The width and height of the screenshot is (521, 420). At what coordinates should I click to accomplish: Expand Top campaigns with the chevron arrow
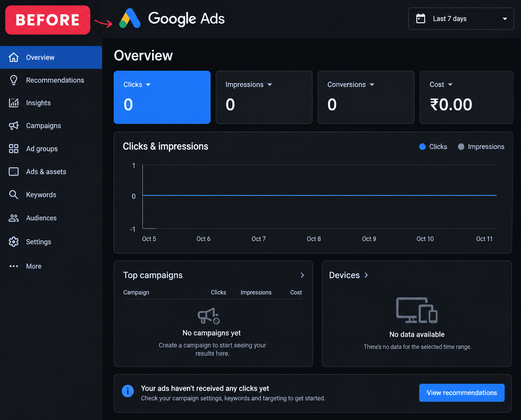302,275
